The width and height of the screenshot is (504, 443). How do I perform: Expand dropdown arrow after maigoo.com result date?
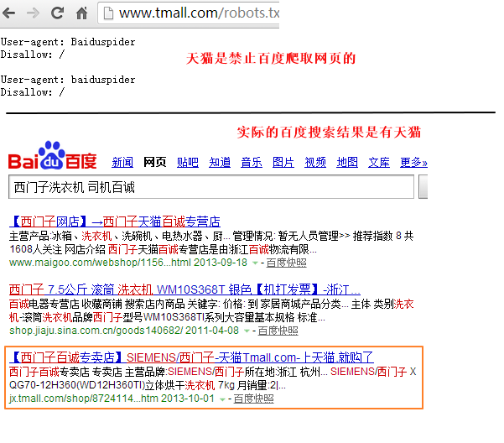point(255,263)
